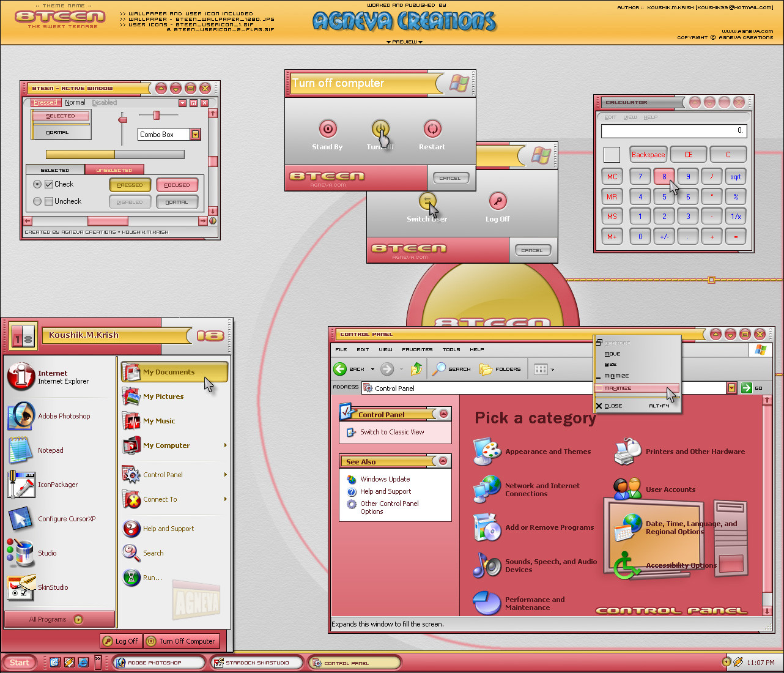Expand the My Computer submenu arrow

[x=226, y=445]
